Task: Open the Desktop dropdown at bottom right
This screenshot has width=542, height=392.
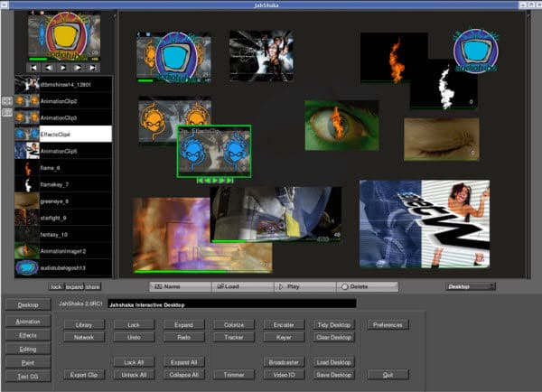Action: pos(471,286)
